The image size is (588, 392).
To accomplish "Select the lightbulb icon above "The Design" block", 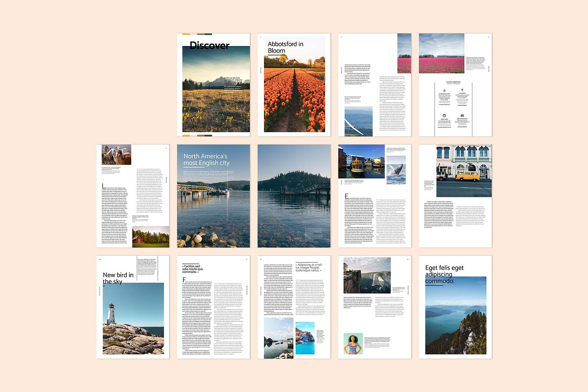I will point(462,90).
